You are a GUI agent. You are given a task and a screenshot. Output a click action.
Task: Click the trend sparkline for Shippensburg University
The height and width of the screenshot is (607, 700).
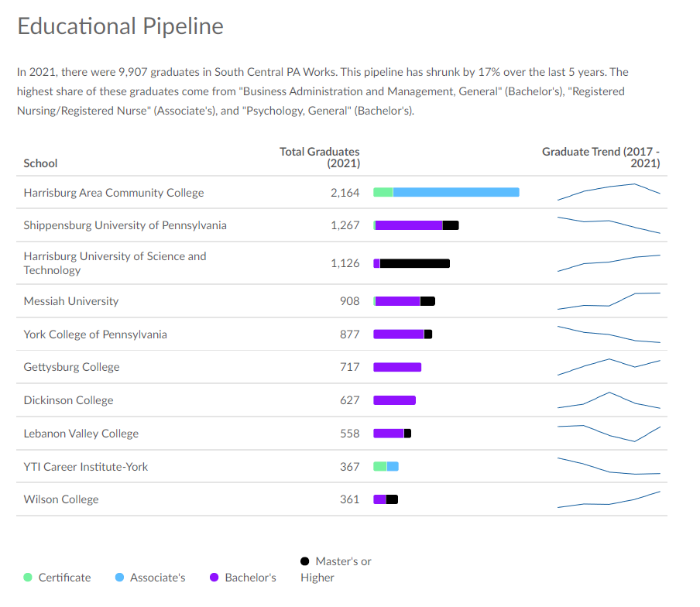[x=609, y=225]
